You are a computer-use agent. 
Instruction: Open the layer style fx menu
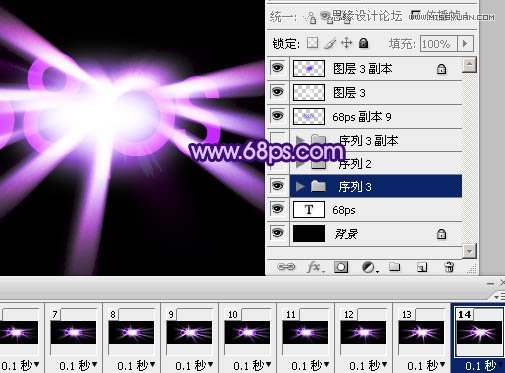[x=314, y=267]
